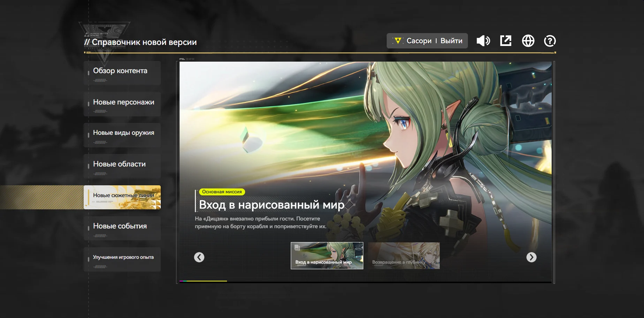Click the mission description paragraph
Screen dimensions: 644x318
tap(260, 223)
